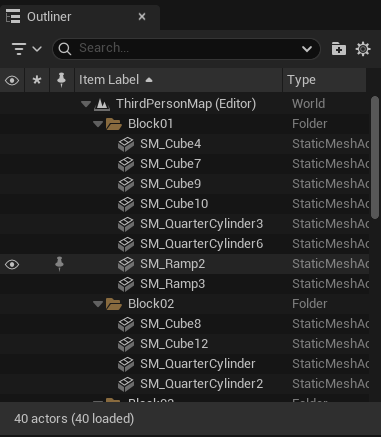This screenshot has width=381, height=437.
Task: Click the SM_Ramp3 static mesh icon
Action: point(126,284)
